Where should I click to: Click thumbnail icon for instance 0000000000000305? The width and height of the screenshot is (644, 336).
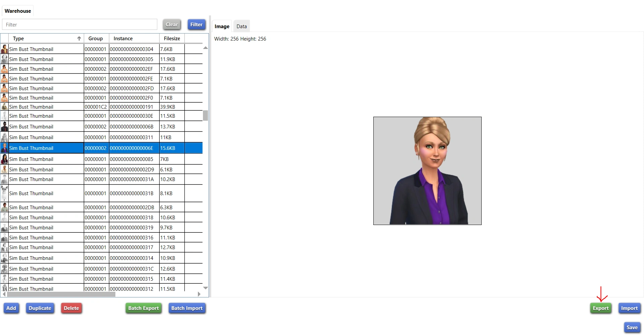point(4,59)
